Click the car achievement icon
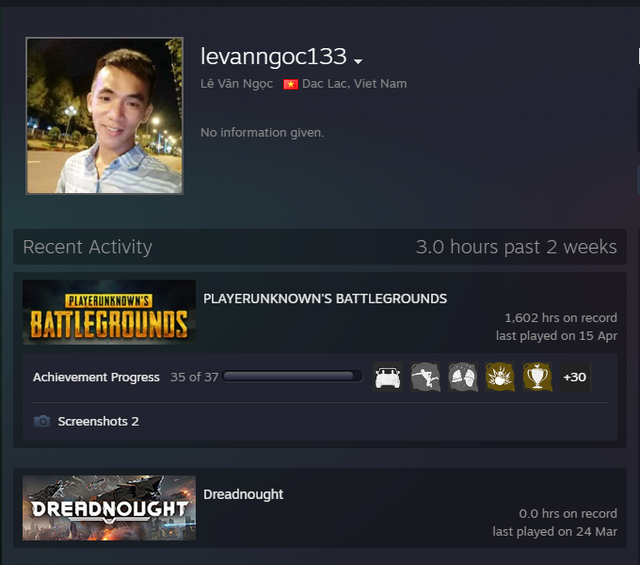The width and height of the screenshot is (640, 565). coord(387,377)
